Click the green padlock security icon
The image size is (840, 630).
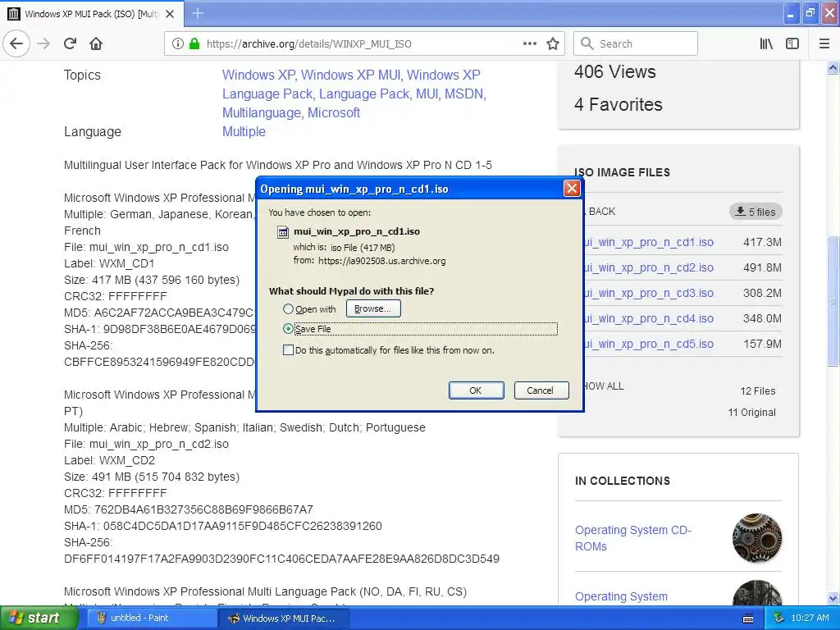click(x=194, y=44)
